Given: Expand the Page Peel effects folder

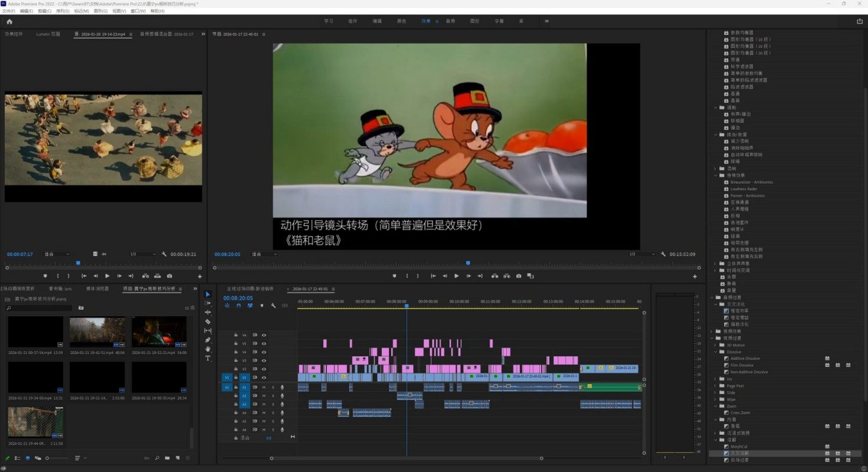Looking at the screenshot, I should (x=716, y=386).
